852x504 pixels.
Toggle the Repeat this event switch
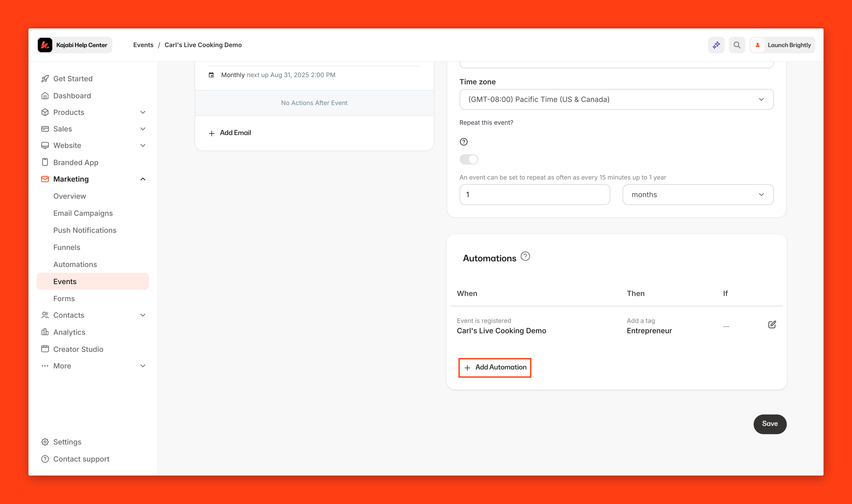469,159
